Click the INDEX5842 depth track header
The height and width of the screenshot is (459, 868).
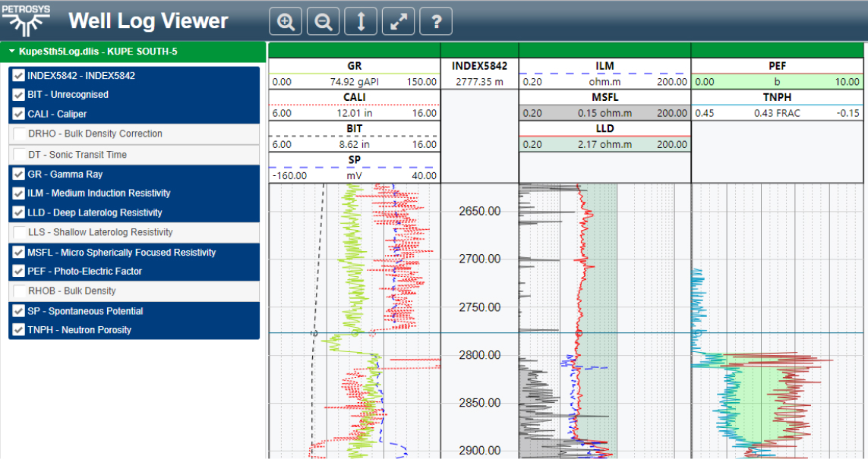pyautogui.click(x=479, y=66)
